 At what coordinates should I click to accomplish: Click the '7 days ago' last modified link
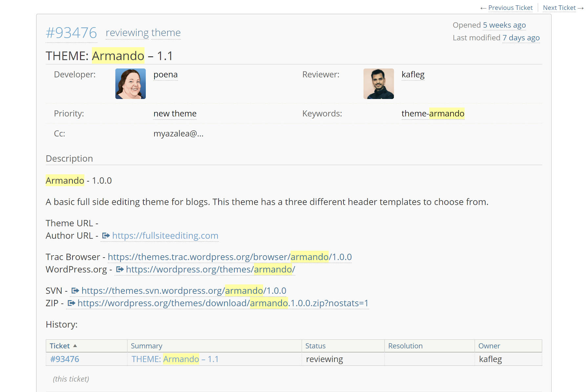pos(521,37)
